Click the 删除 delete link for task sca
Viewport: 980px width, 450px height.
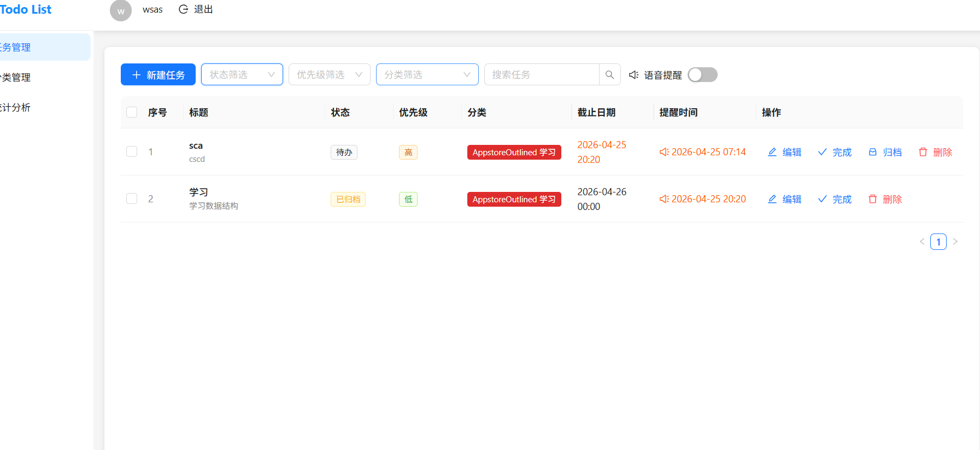click(x=942, y=152)
